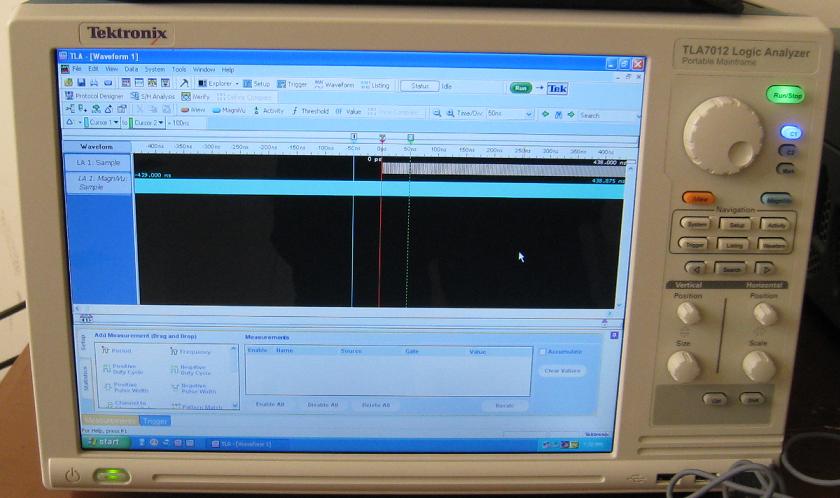Open the Window menu
The image size is (840, 498).
coord(204,70)
